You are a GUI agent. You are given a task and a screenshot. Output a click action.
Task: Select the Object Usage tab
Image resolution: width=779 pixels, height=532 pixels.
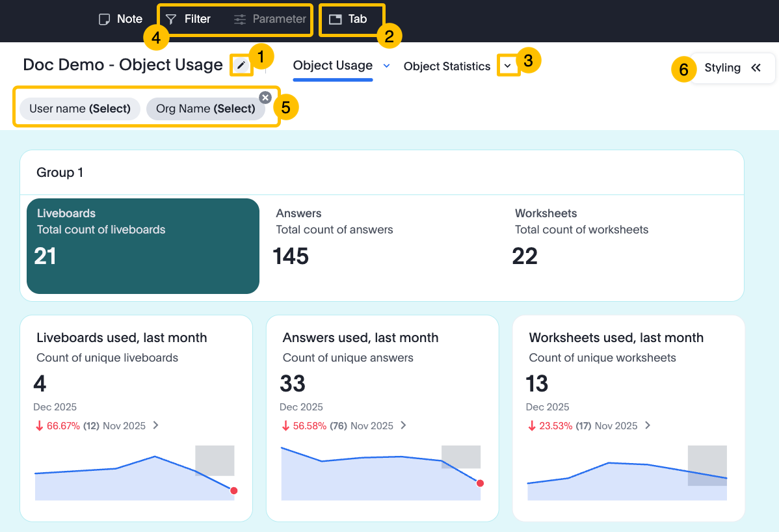pyautogui.click(x=332, y=66)
